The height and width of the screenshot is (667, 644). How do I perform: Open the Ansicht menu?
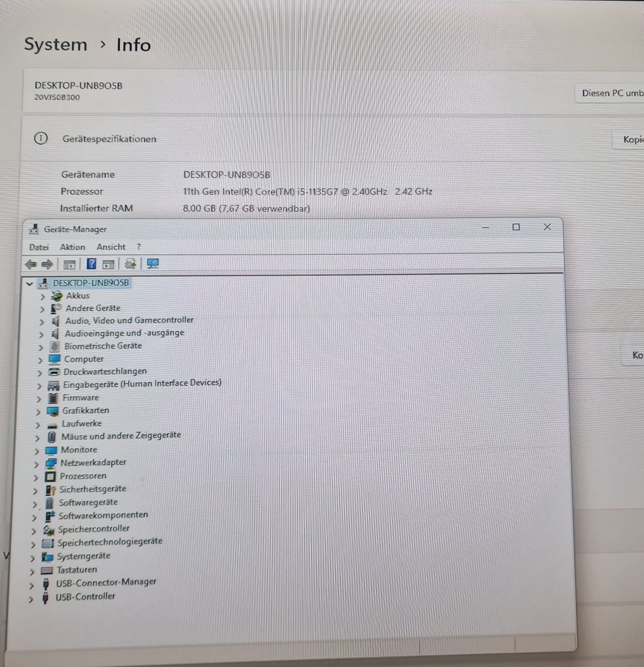(x=111, y=247)
